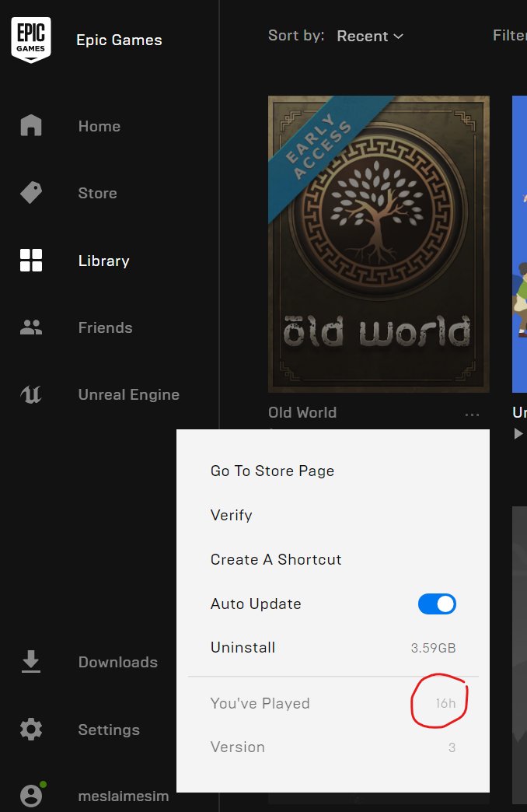Image resolution: width=527 pixels, height=812 pixels.
Task: Open the Library section label
Action: [103, 261]
